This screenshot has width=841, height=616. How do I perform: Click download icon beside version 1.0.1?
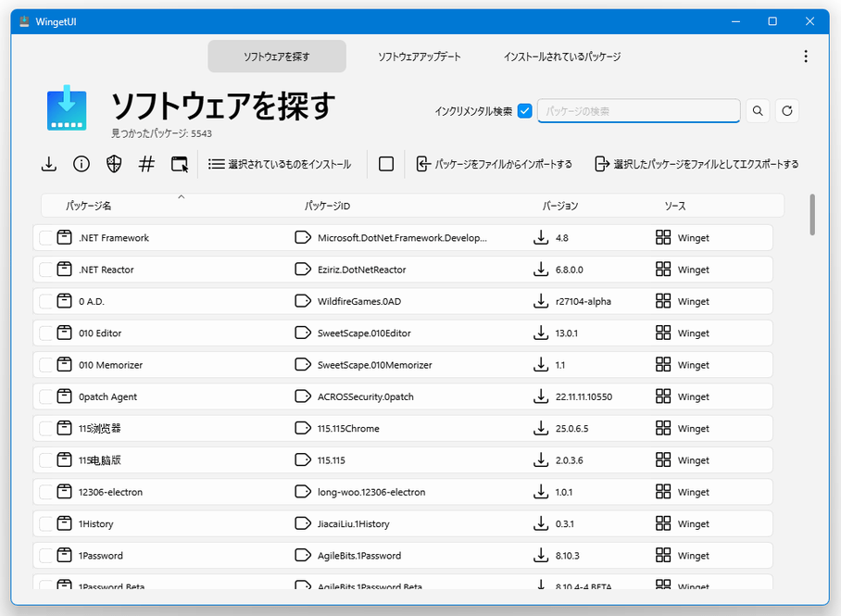[x=541, y=492]
